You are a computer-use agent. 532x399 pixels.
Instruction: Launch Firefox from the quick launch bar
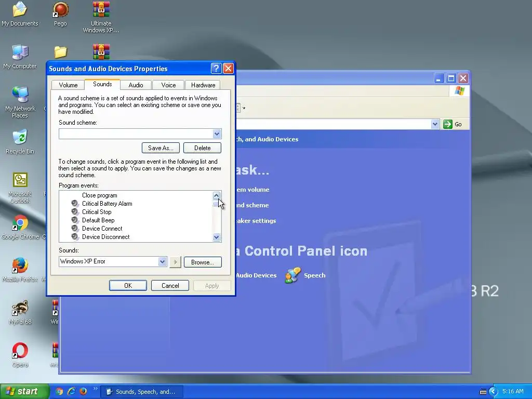pos(83,391)
